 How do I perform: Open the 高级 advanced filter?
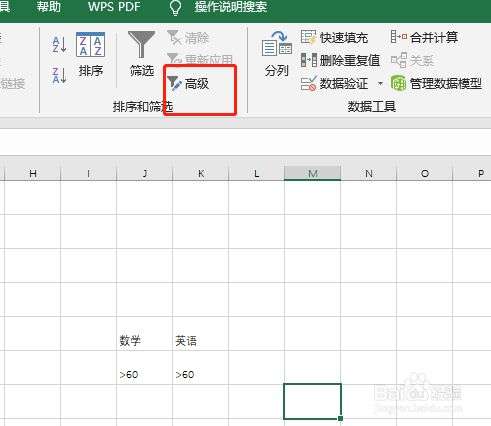(x=188, y=83)
